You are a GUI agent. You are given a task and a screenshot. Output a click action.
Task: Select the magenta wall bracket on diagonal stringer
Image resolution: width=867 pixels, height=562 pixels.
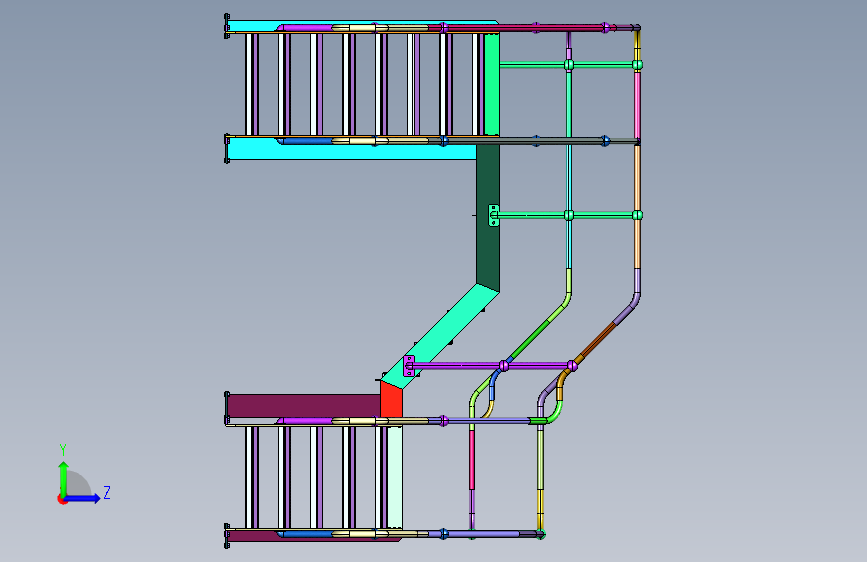(409, 366)
